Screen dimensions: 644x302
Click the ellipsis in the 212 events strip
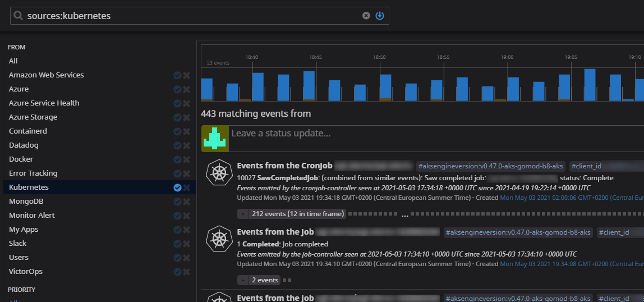404,215
